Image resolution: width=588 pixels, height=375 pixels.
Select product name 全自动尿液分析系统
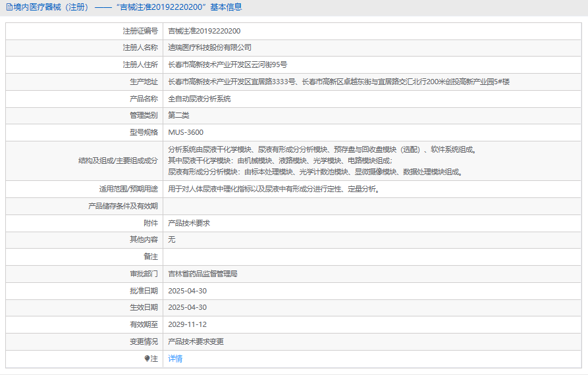199,99
